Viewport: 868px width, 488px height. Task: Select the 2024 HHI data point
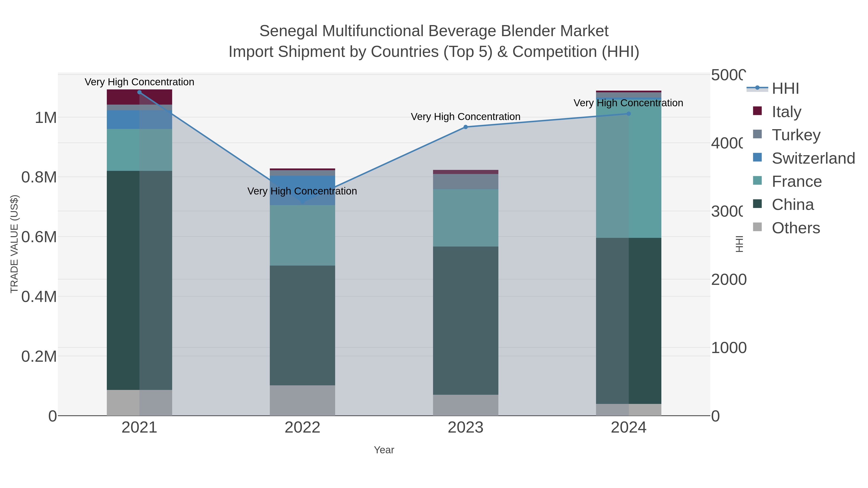[x=629, y=114]
